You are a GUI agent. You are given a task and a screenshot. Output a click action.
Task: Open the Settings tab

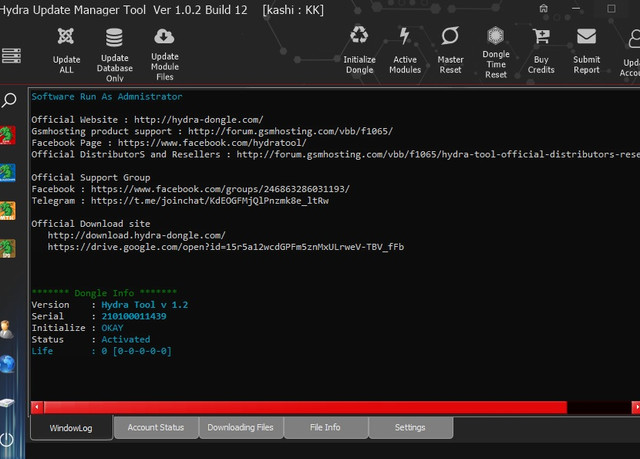410,427
